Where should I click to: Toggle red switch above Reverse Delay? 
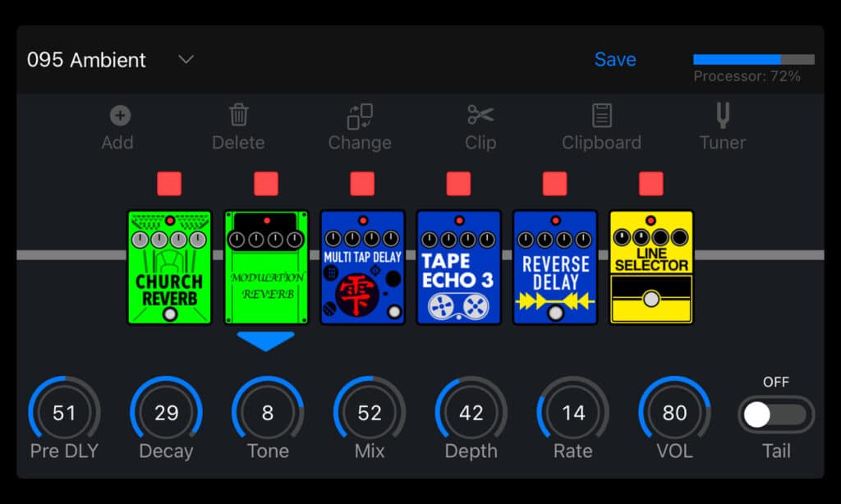(x=555, y=184)
